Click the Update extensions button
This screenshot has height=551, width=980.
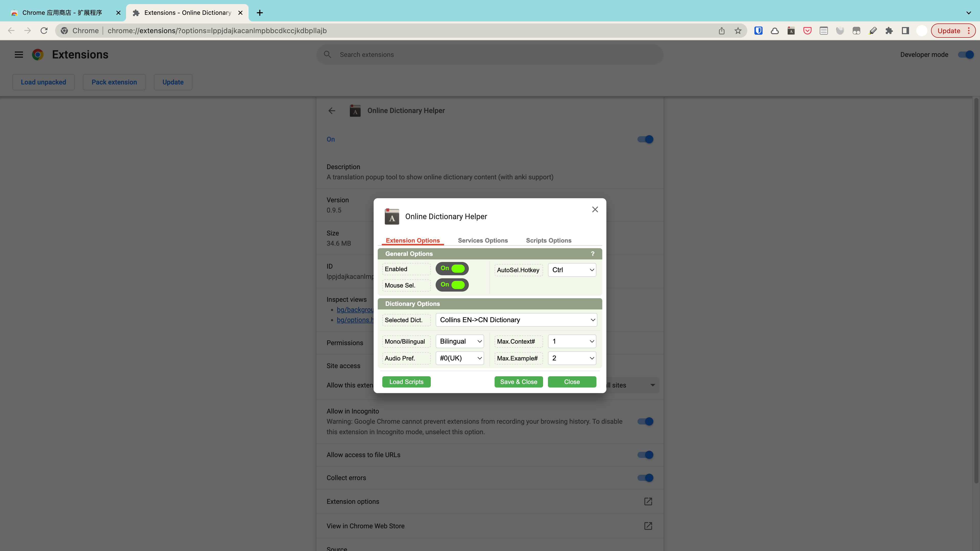[173, 82]
